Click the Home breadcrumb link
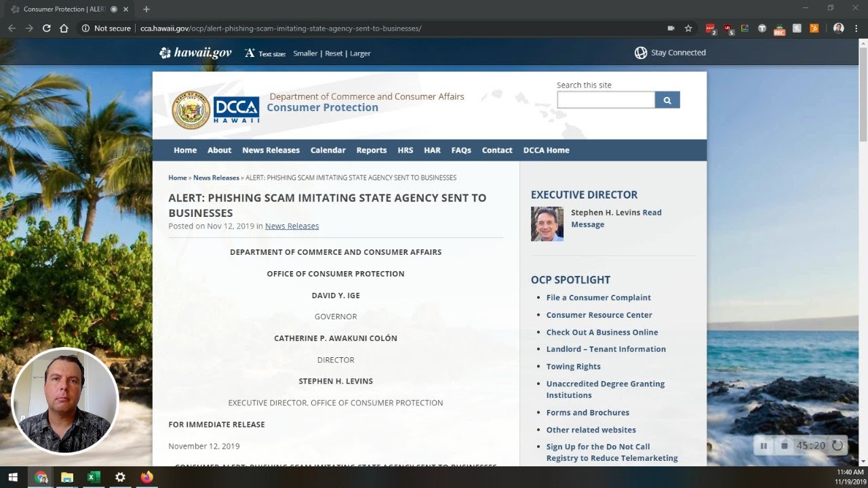868x488 pixels. point(178,178)
